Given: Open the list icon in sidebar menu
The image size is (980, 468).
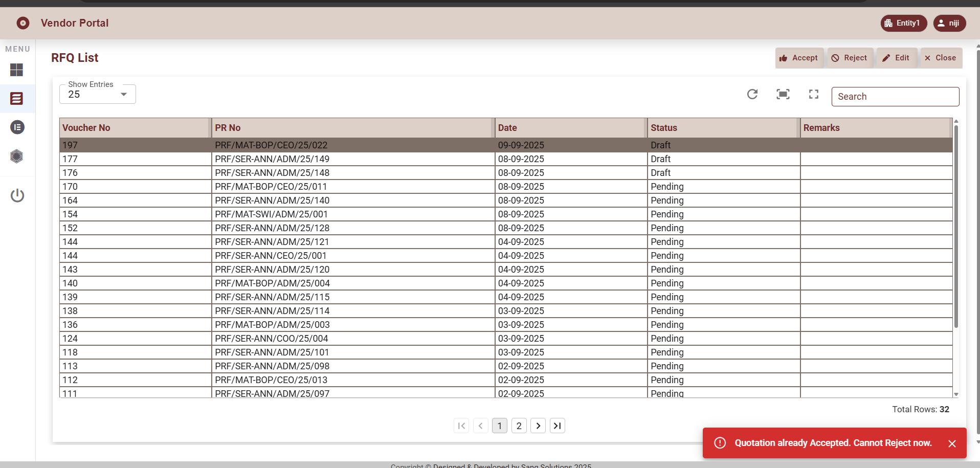Looking at the screenshot, I should 17,98.
